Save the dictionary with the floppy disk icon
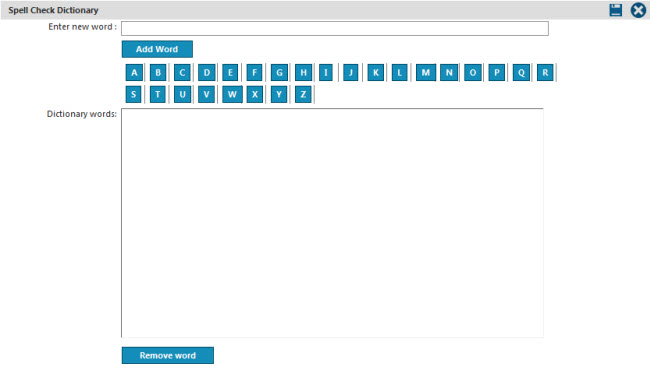Viewport: 650px width, 377px height. 616,10
